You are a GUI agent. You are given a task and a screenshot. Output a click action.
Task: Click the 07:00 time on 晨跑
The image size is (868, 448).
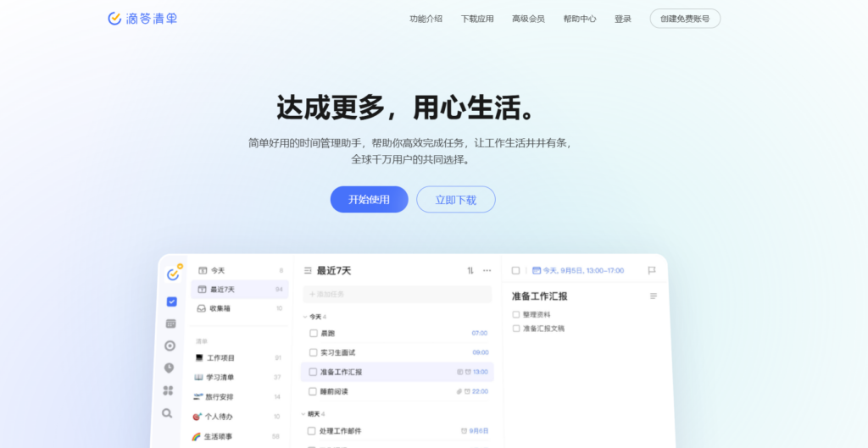click(480, 334)
